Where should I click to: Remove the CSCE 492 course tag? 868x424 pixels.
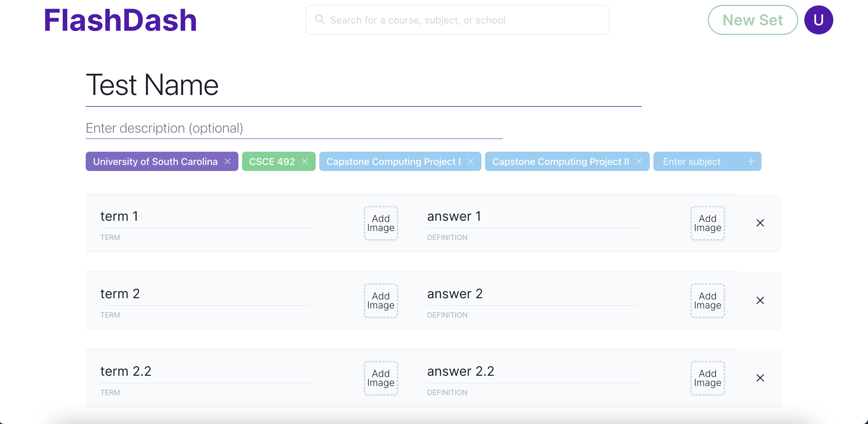305,161
